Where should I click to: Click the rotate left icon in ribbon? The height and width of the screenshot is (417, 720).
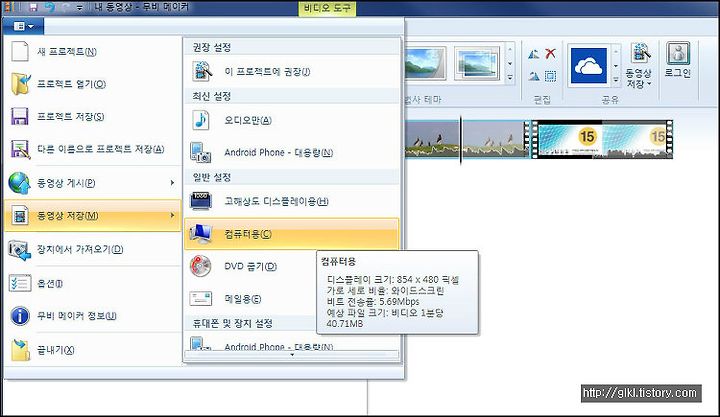pyautogui.click(x=534, y=54)
